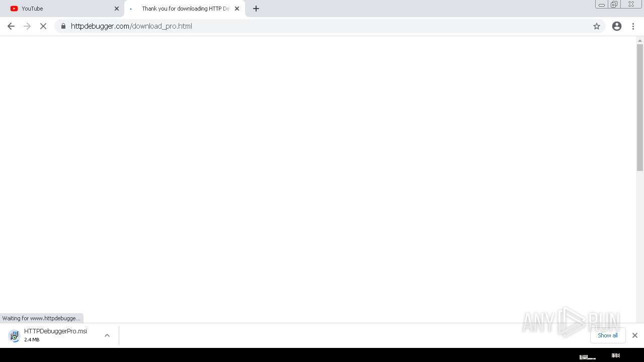View site security lock info

[63, 26]
